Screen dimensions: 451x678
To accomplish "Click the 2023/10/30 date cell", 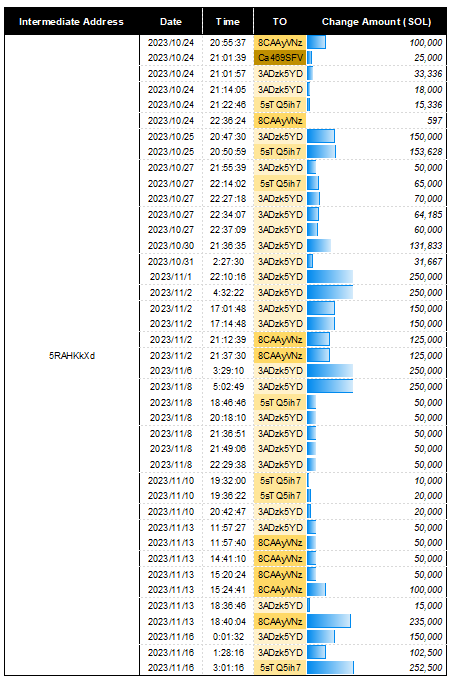I will pos(171,246).
